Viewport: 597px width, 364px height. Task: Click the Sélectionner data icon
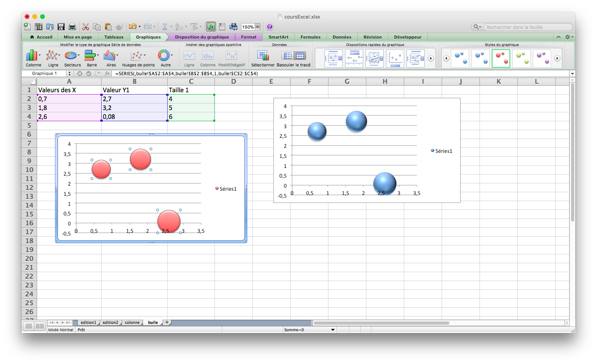(x=263, y=56)
